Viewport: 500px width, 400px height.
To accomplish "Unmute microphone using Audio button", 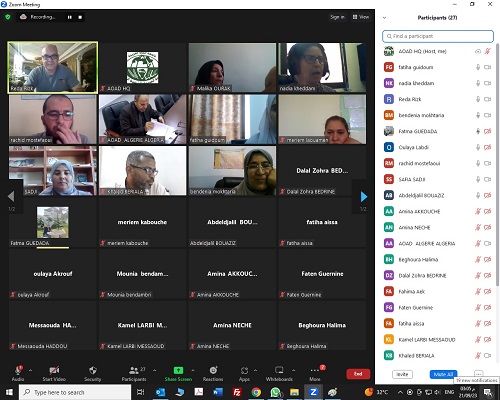I will pyautogui.click(x=18, y=374).
